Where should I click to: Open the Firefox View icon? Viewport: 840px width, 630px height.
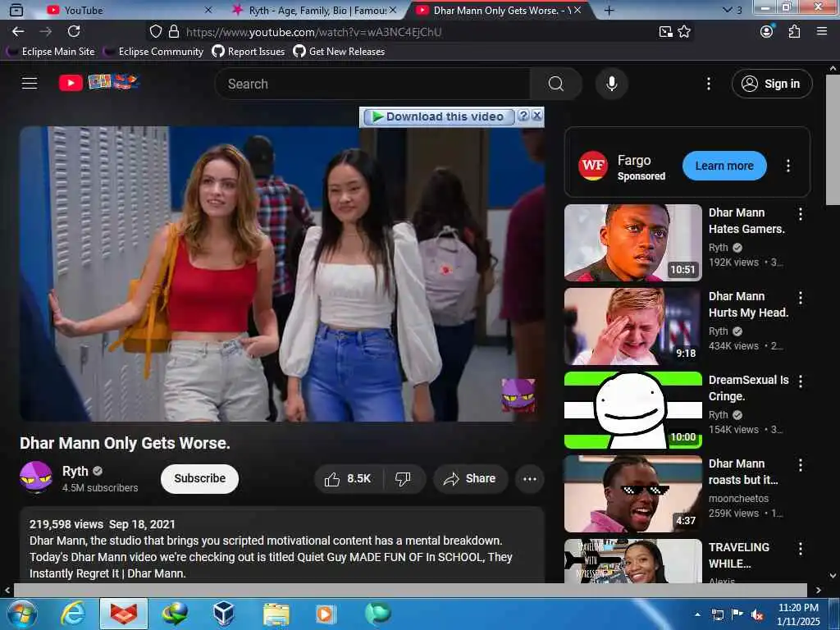16,10
